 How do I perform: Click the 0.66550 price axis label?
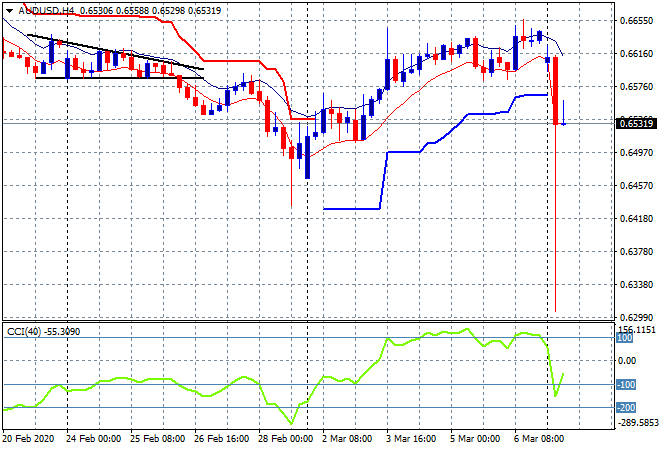[636, 20]
